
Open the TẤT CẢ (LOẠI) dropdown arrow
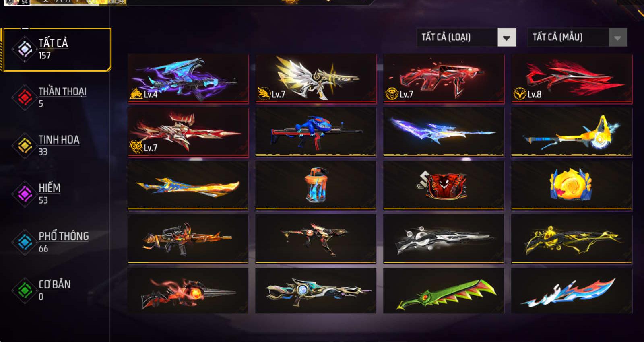[507, 37]
